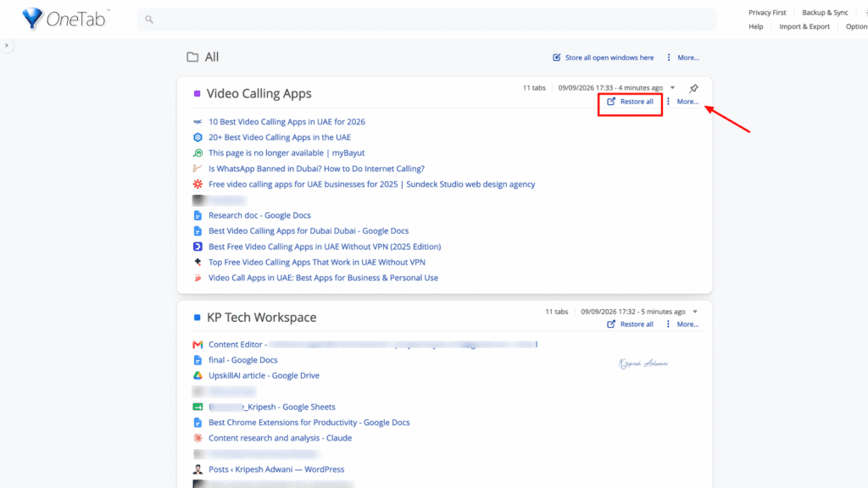
Task: Open Best Chrome Extensions for Productivity doc
Action: coord(309,422)
